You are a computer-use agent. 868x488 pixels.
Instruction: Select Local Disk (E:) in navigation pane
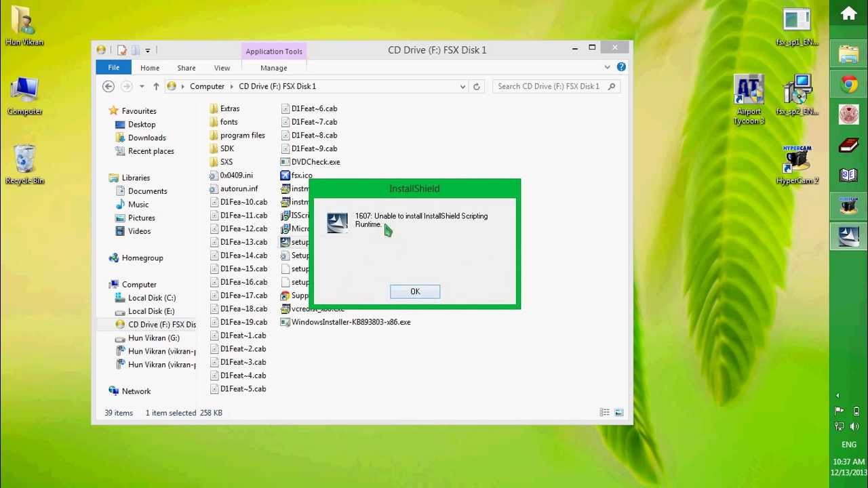pyautogui.click(x=151, y=311)
